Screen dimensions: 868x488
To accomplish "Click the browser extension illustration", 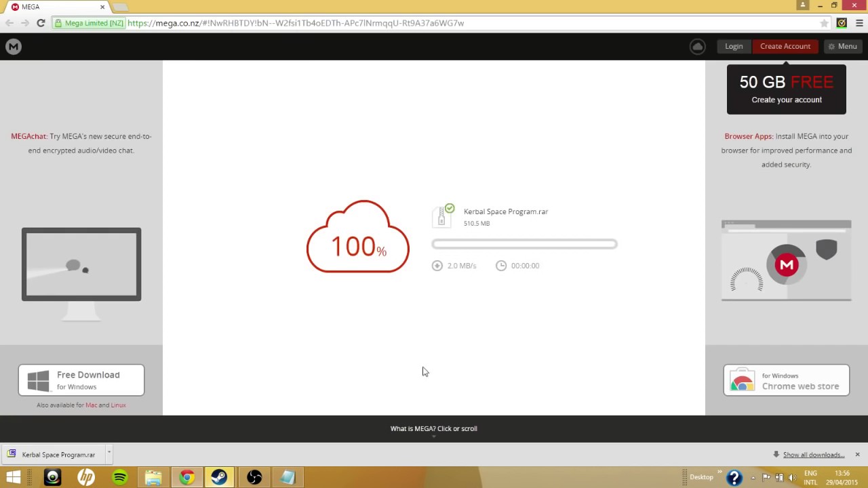I will click(x=787, y=261).
